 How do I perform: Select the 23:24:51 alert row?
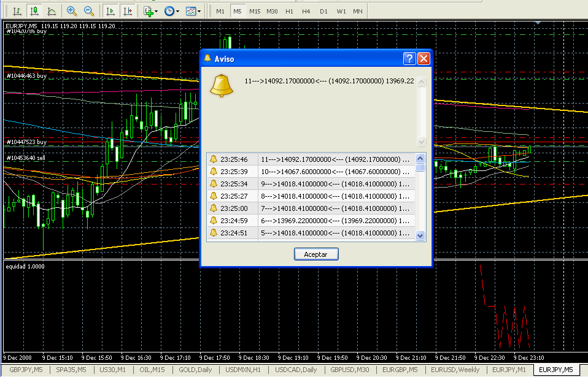[x=311, y=233]
